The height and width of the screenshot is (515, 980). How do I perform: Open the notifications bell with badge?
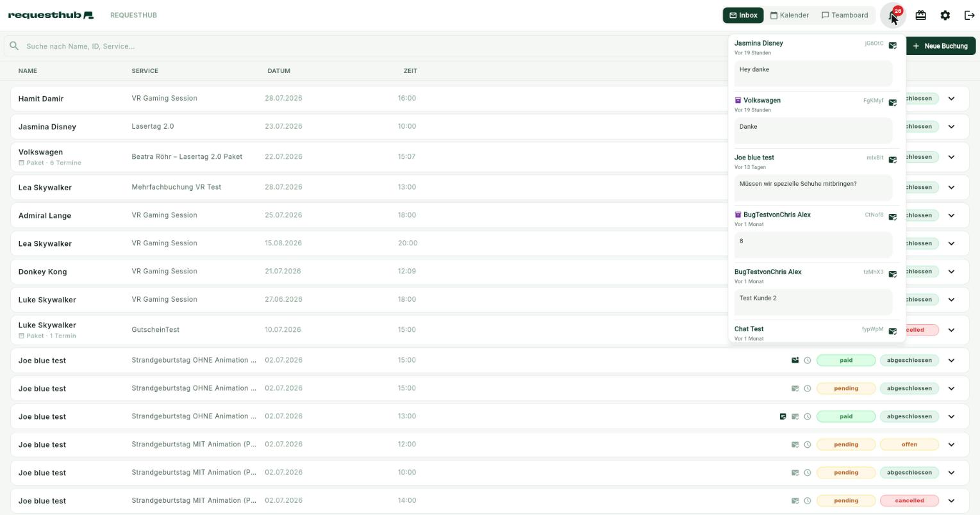tap(893, 15)
